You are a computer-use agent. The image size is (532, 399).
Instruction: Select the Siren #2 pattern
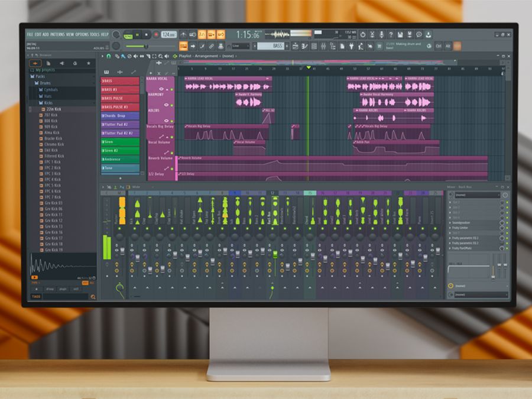point(120,151)
